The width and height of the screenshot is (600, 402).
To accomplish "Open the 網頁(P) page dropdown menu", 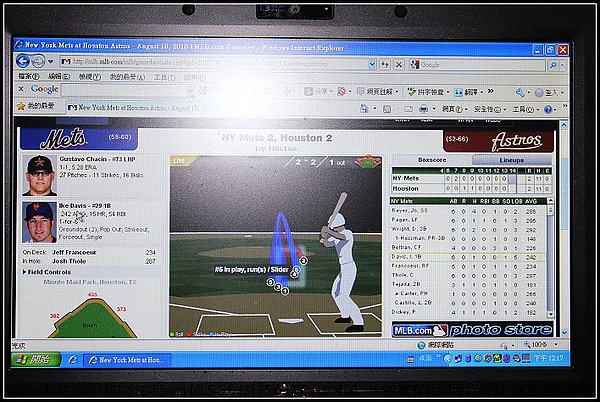I will 454,109.
